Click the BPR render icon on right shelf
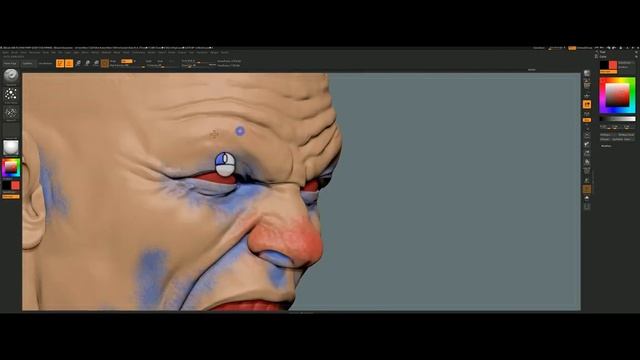This screenshot has height=360, width=640. tap(587, 73)
